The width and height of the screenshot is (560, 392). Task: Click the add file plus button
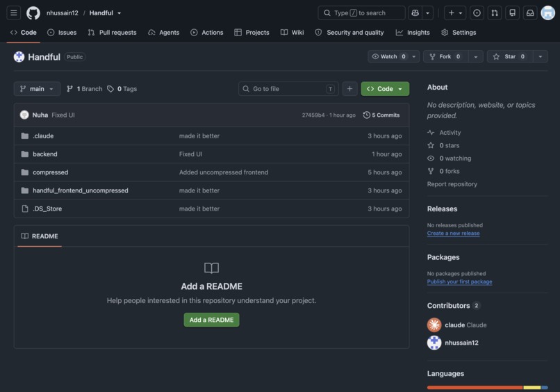click(x=349, y=89)
